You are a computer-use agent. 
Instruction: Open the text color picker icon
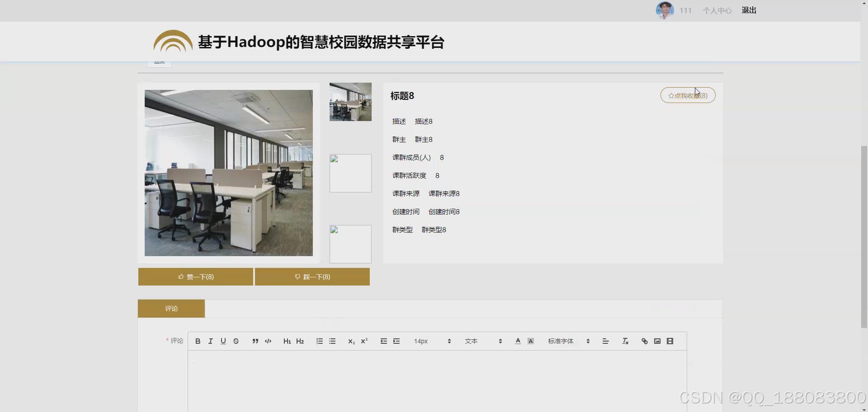tap(518, 341)
